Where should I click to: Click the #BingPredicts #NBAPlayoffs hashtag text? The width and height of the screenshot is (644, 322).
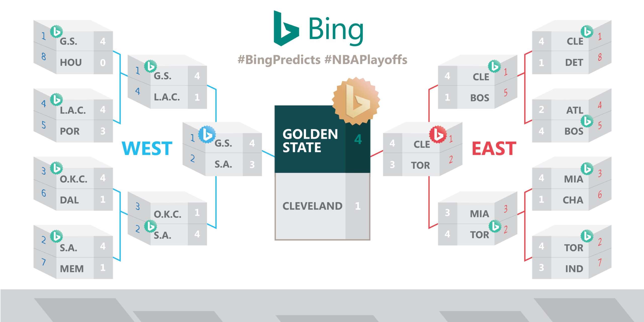coord(323,60)
